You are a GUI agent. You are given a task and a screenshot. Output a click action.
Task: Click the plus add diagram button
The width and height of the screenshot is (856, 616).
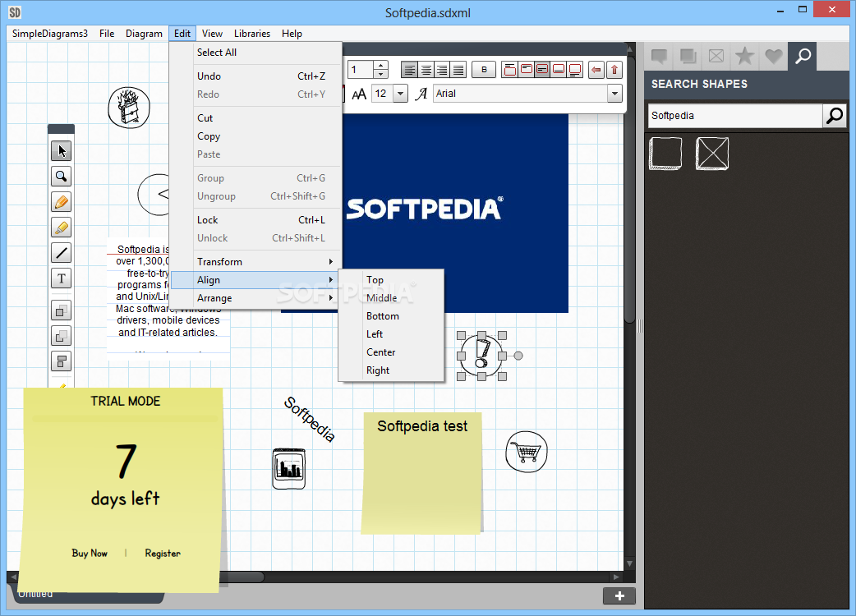tap(619, 595)
